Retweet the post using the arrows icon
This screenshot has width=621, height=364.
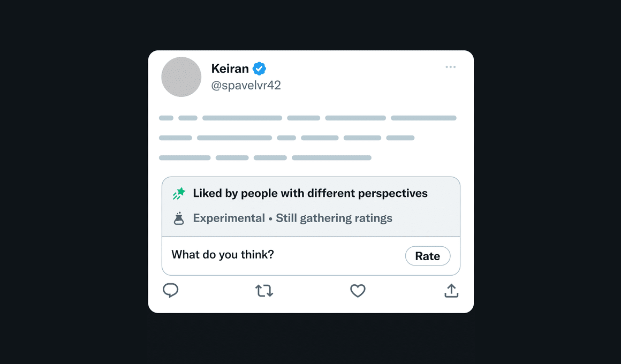(264, 291)
